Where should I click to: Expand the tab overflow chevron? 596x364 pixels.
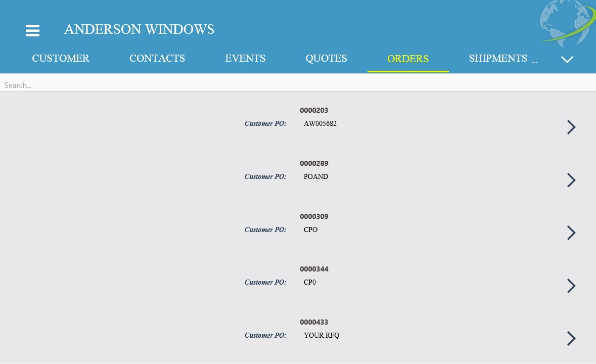(x=567, y=59)
